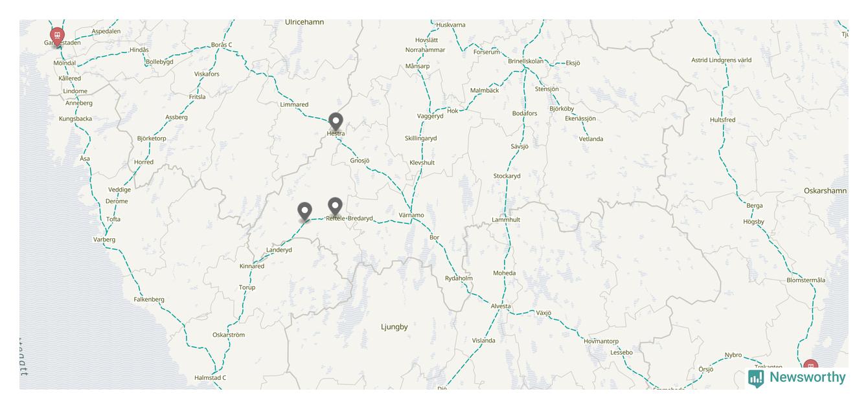This screenshot has width=868, height=409.
Task: Click the Newsworthy chart logo icon
Action: pyautogui.click(x=756, y=378)
